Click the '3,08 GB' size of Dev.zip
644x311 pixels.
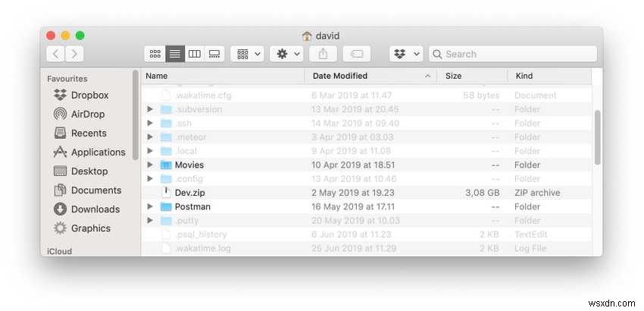click(483, 193)
